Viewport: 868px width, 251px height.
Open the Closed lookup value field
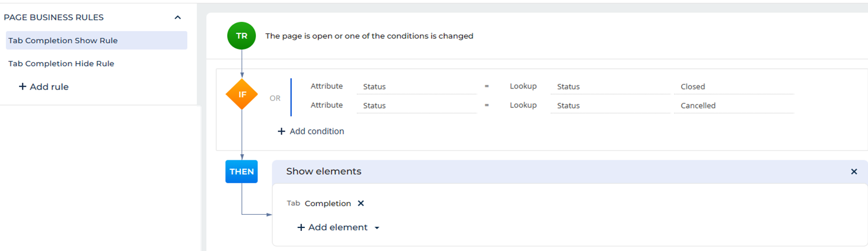click(734, 87)
